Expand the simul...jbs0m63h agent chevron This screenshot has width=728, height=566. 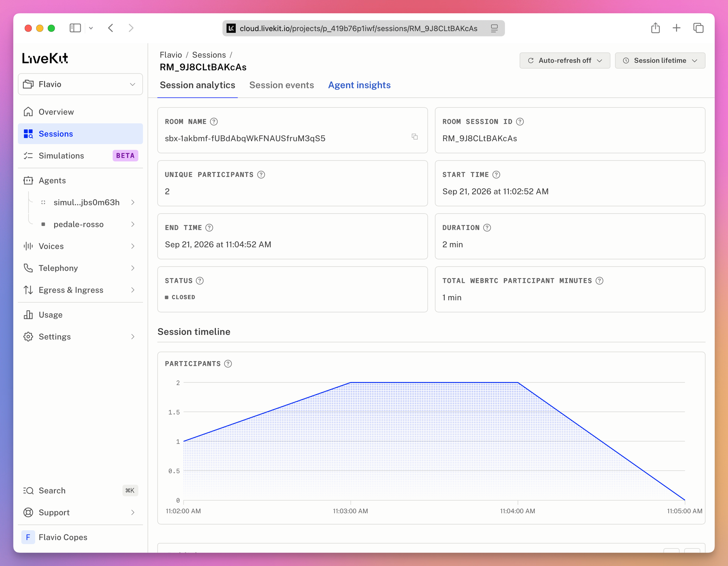[133, 202]
